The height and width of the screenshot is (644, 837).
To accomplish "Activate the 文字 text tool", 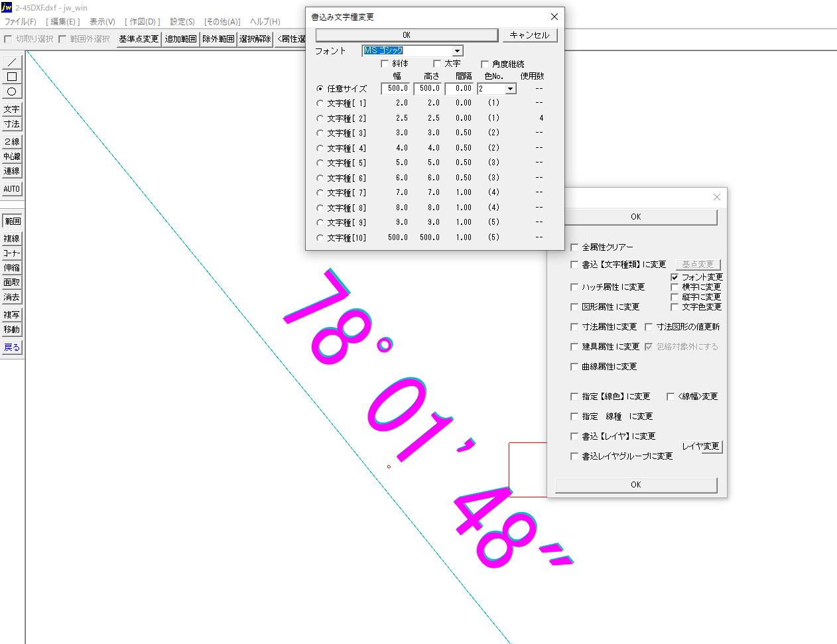I will point(12,109).
